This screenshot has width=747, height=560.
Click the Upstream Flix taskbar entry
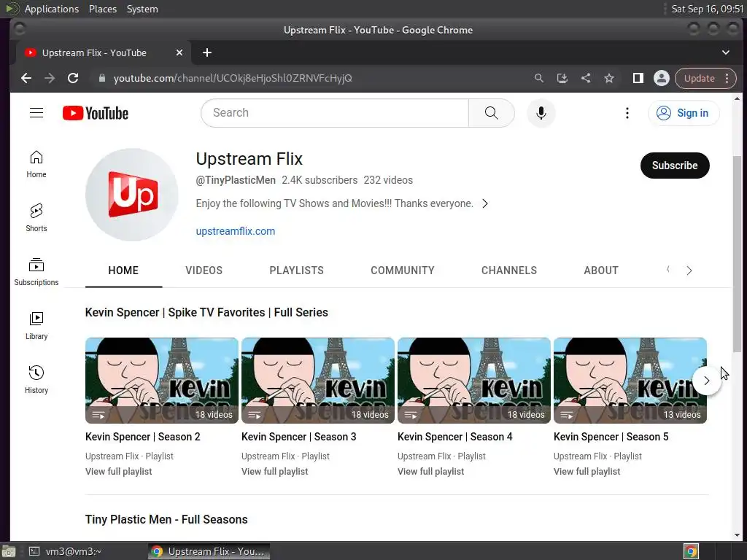coord(208,551)
